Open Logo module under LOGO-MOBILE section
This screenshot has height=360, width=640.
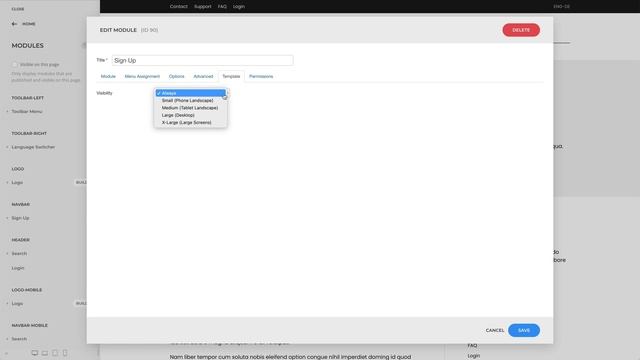pos(17,304)
